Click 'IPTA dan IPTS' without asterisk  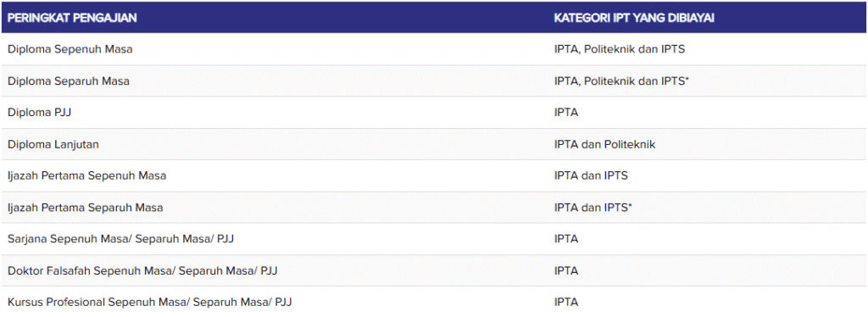[x=591, y=176]
